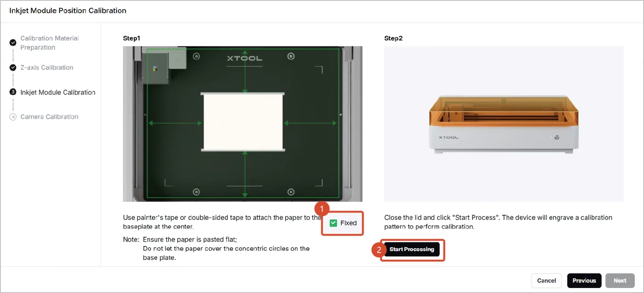Click the painter's tape instruction text
Screen dimensions: 644x293
click(x=222, y=222)
